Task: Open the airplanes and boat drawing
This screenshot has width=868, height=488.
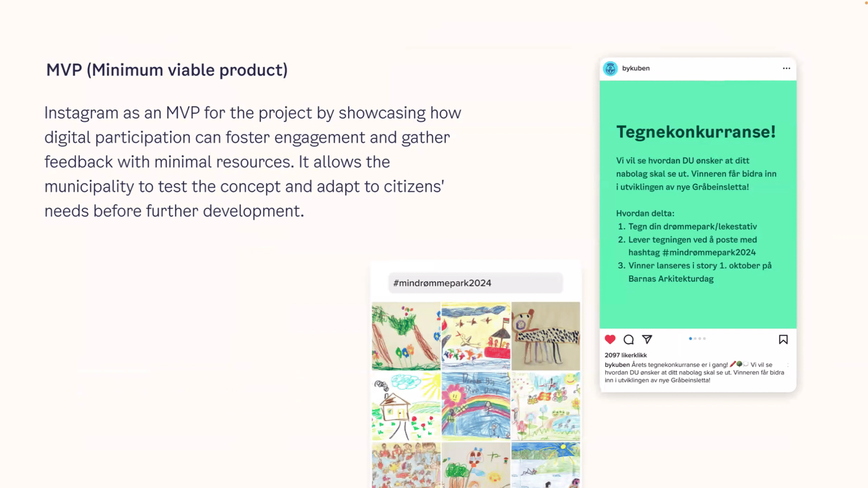Action: tap(476, 336)
